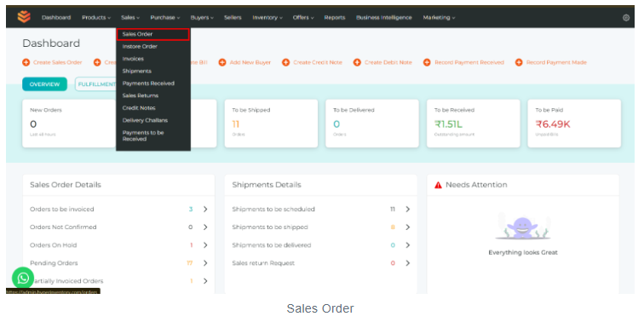The width and height of the screenshot is (644, 322).
Task: Open the To be Shipped card
Action: click(x=271, y=124)
